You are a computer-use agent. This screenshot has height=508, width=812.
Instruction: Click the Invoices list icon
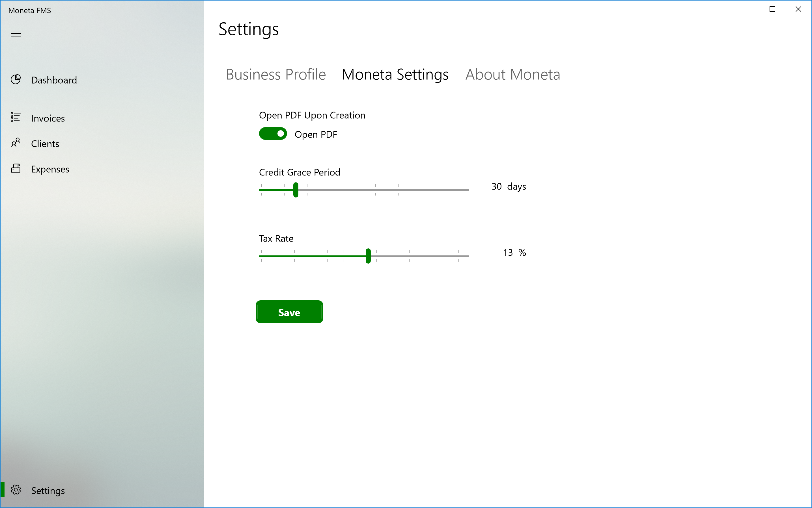pyautogui.click(x=16, y=117)
